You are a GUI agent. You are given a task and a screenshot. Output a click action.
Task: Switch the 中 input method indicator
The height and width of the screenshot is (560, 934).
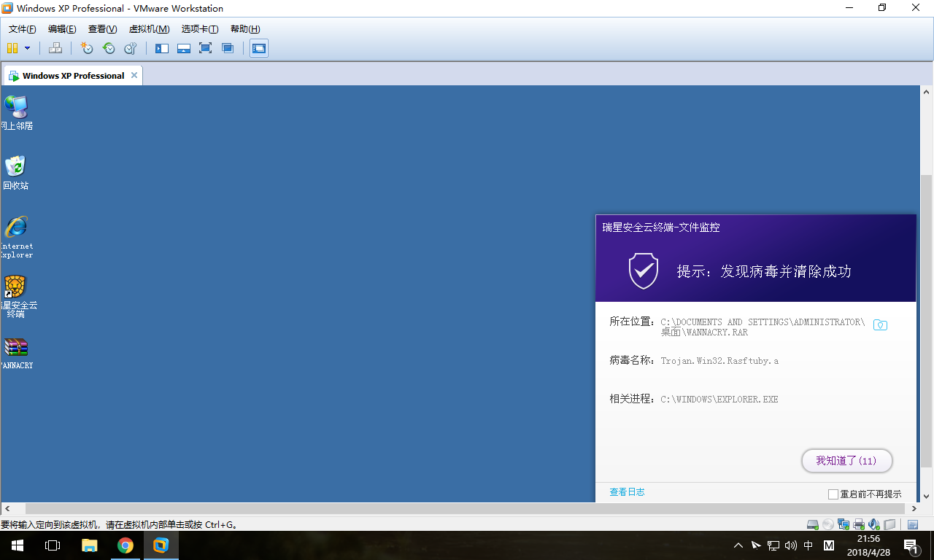tap(808, 545)
